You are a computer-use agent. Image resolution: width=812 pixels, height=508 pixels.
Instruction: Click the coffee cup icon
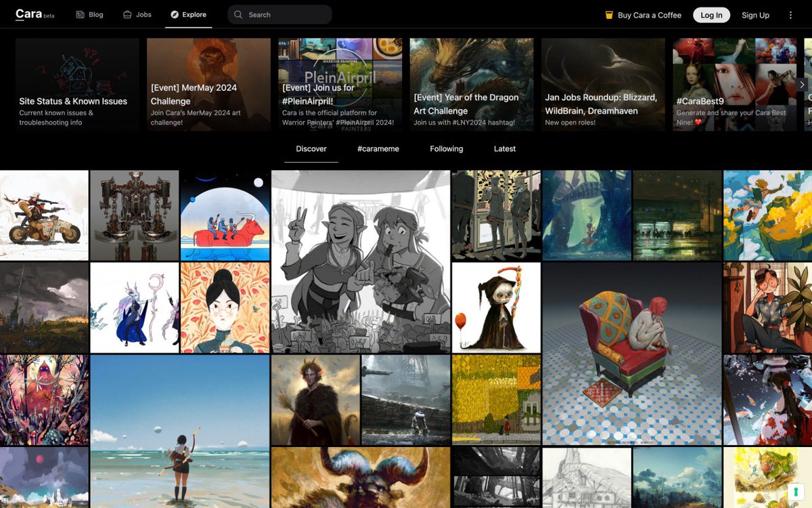(x=609, y=15)
